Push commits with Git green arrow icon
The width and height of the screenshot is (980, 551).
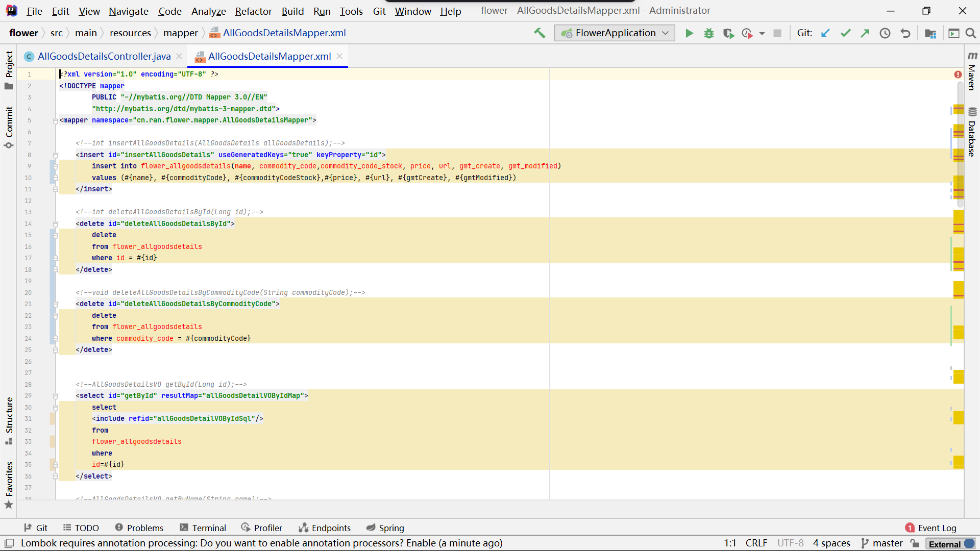coord(865,33)
